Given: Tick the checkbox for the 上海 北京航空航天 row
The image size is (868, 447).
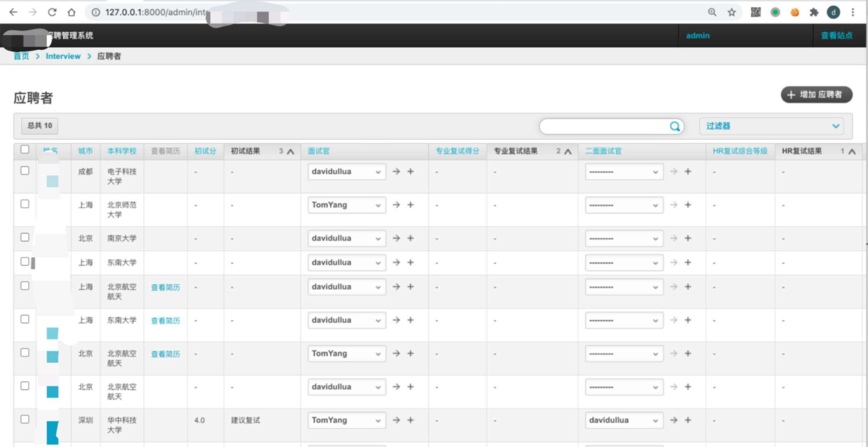Looking at the screenshot, I should coord(25,286).
